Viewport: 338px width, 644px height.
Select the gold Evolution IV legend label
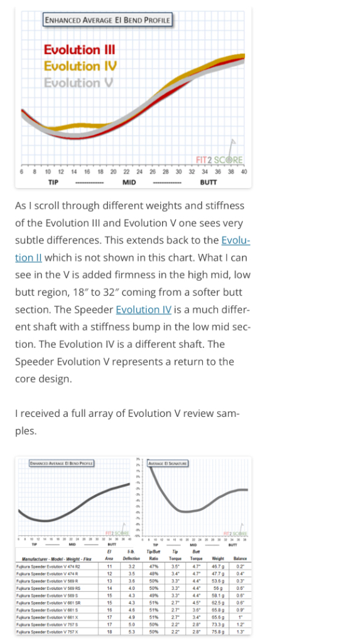80,66
